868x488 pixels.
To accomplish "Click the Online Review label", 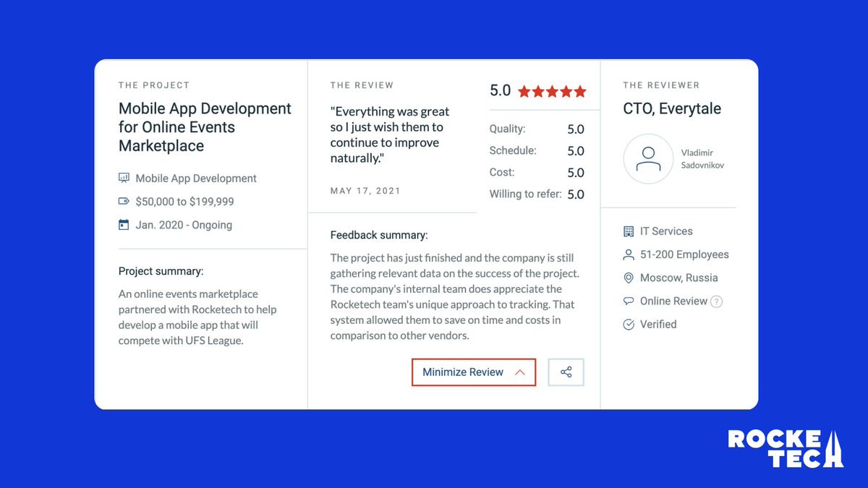I will pyautogui.click(x=673, y=301).
